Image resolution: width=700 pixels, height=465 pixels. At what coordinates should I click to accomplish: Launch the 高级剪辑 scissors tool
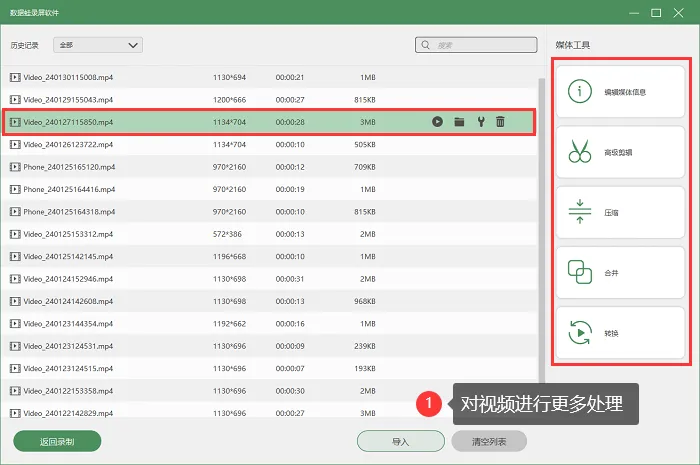(x=620, y=152)
